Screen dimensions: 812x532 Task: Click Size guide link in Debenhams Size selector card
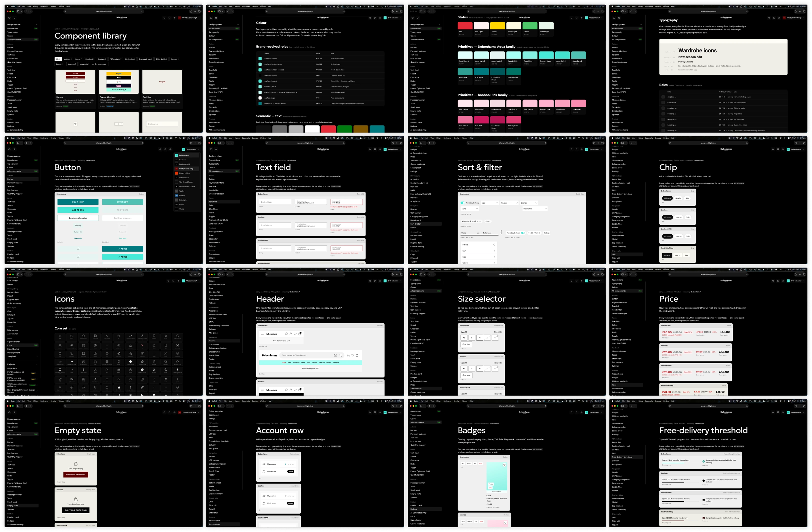tap(498, 332)
